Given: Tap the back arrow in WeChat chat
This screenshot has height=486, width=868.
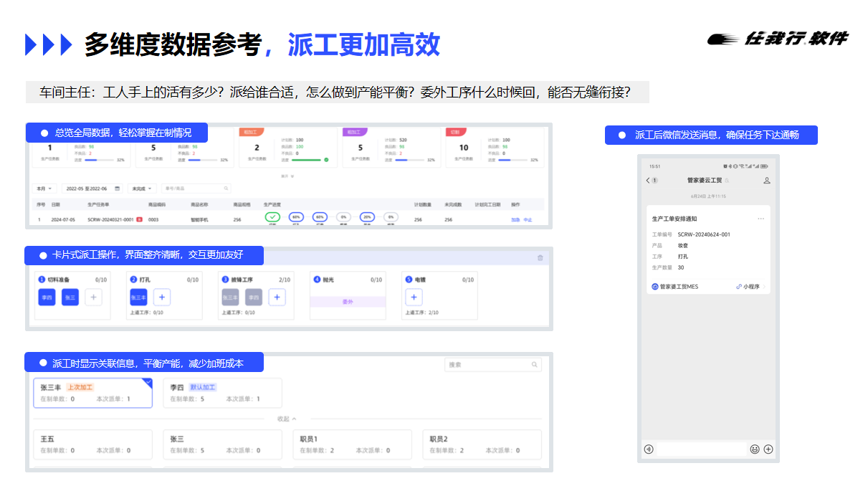Looking at the screenshot, I should coord(648,181).
